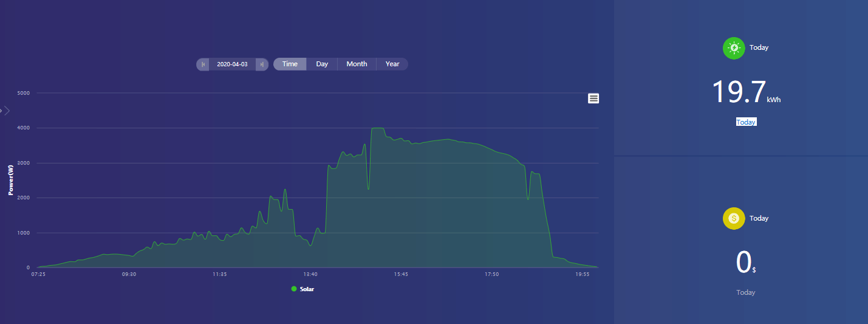Click the green solar energy icon
This screenshot has width=868, height=324.
click(734, 48)
